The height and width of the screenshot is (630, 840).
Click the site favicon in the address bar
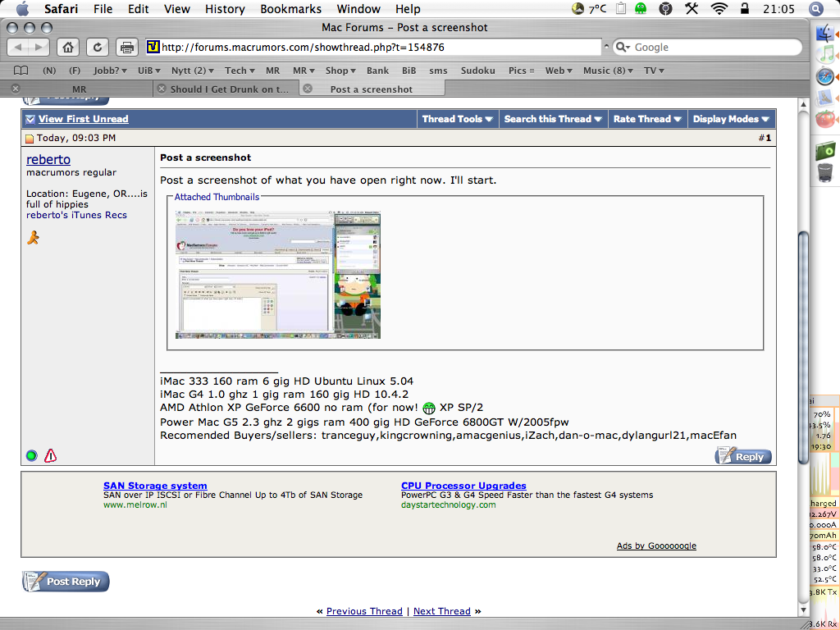[153, 47]
